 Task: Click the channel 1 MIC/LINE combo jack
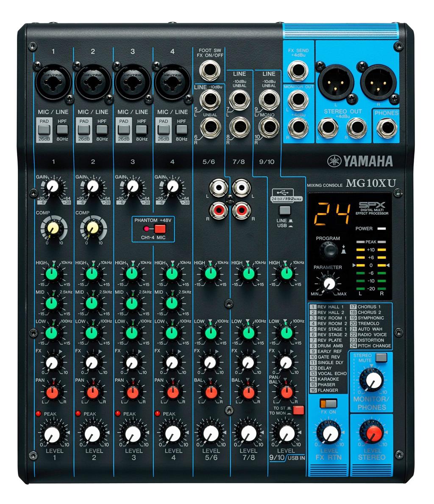(x=53, y=82)
